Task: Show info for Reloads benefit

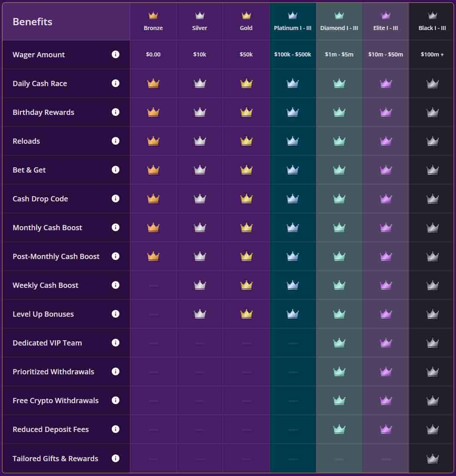Action: [115, 141]
